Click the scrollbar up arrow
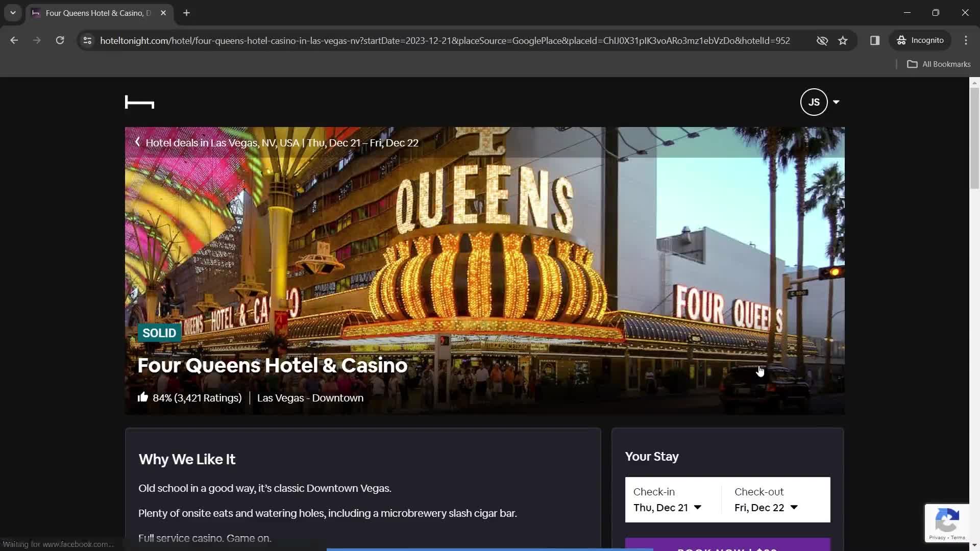This screenshot has height=551, width=980. click(974, 82)
